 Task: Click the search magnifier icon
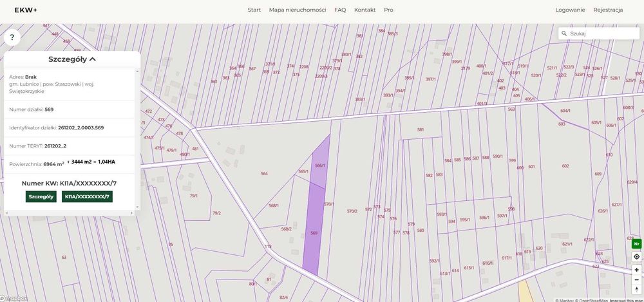tap(565, 33)
